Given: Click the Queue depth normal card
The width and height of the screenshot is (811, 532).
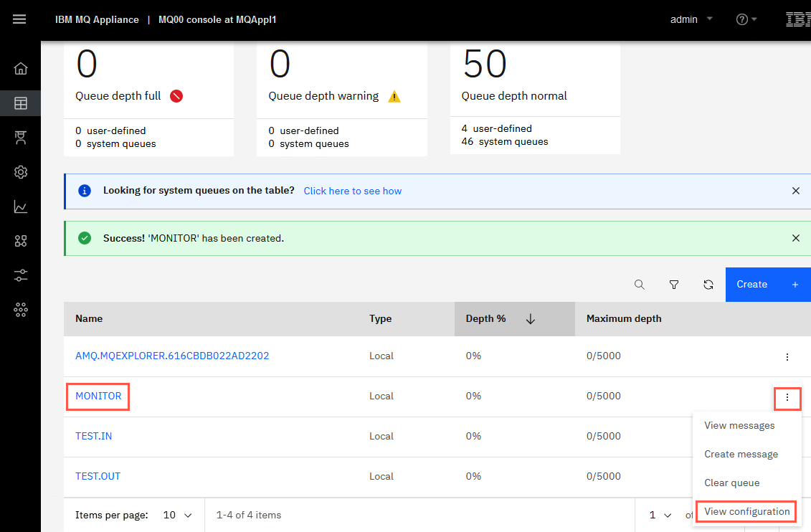Looking at the screenshot, I should pos(535,98).
